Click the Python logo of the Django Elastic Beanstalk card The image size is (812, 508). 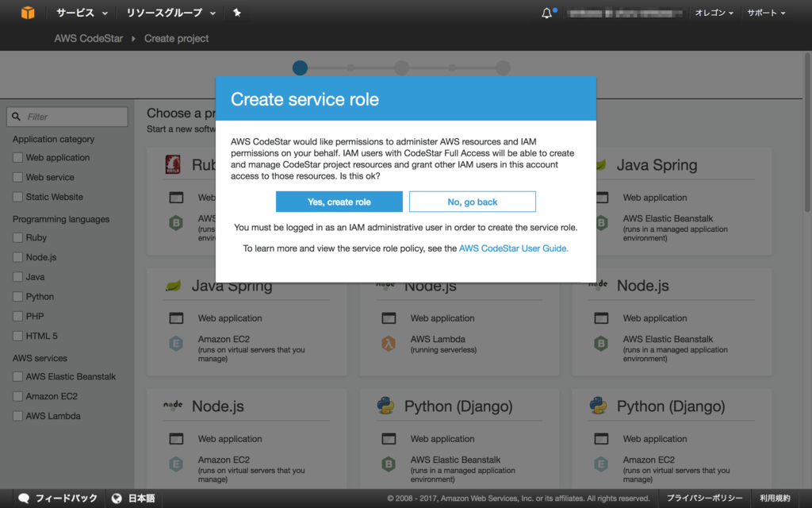(386, 406)
